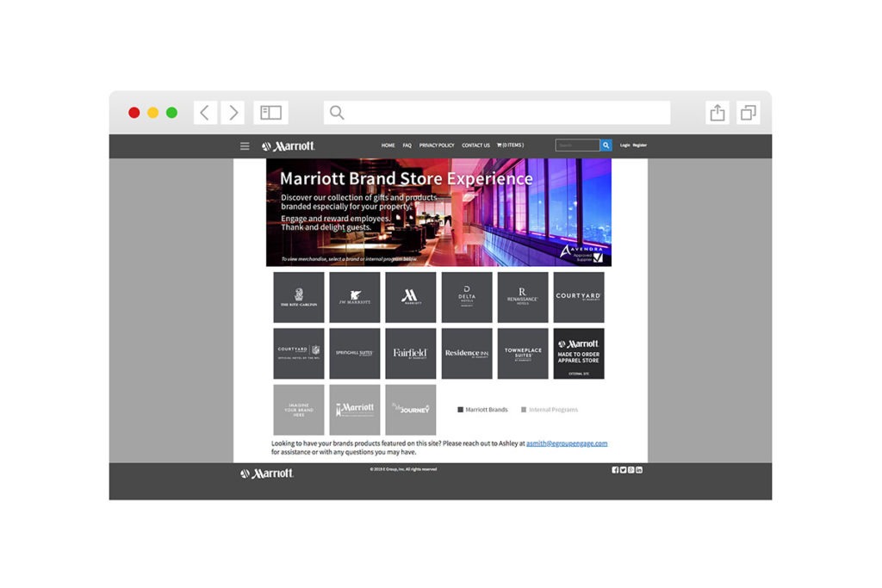Select The Ritz-Carlton brand tile

[x=299, y=297]
